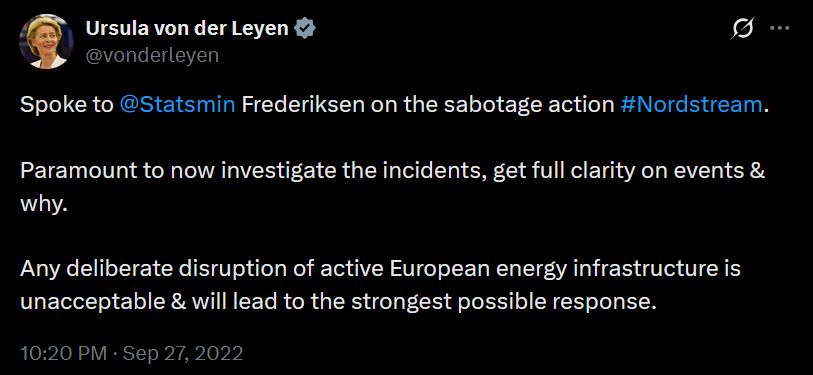Open the Ursula von der Leyen display name
This screenshot has width=813, height=375.
click(x=187, y=29)
